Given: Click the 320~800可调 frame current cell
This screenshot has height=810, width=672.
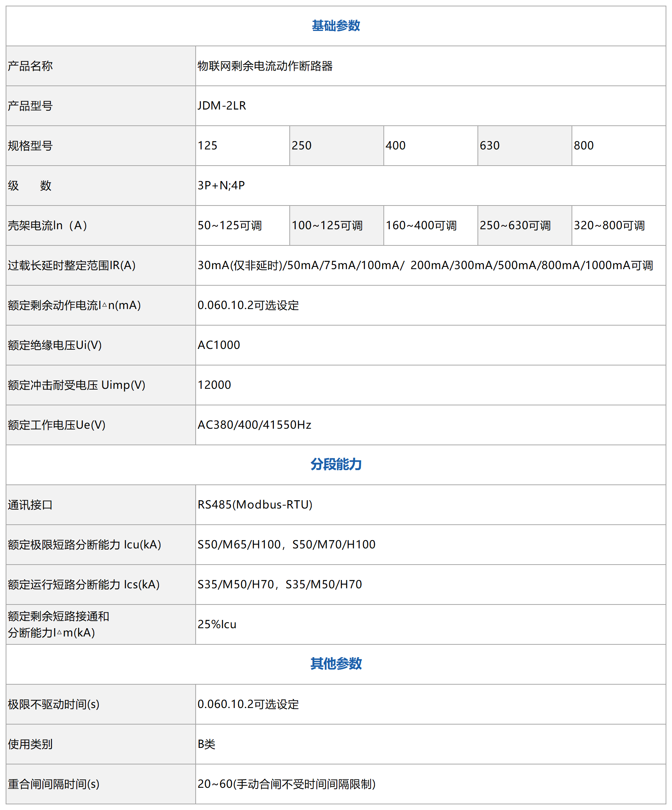Looking at the screenshot, I should pos(609,225).
